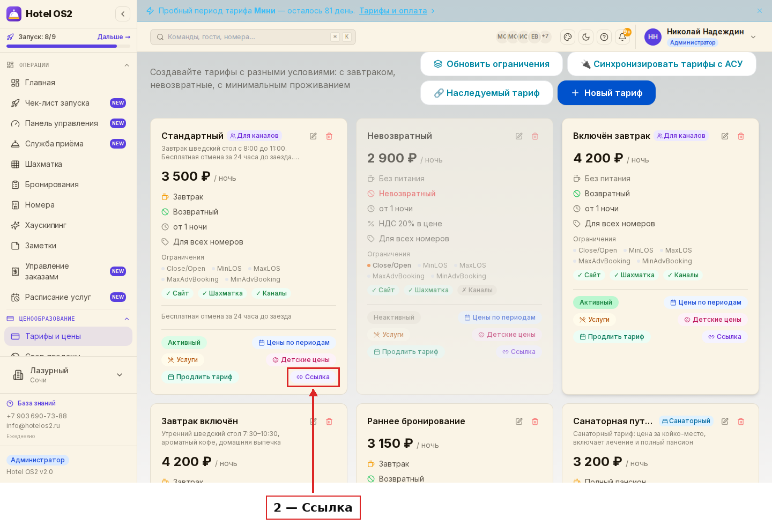Viewport: 772px width, 532px height.
Task: Toggle Сайт channel on Стандартный tariff
Action: coord(177,293)
